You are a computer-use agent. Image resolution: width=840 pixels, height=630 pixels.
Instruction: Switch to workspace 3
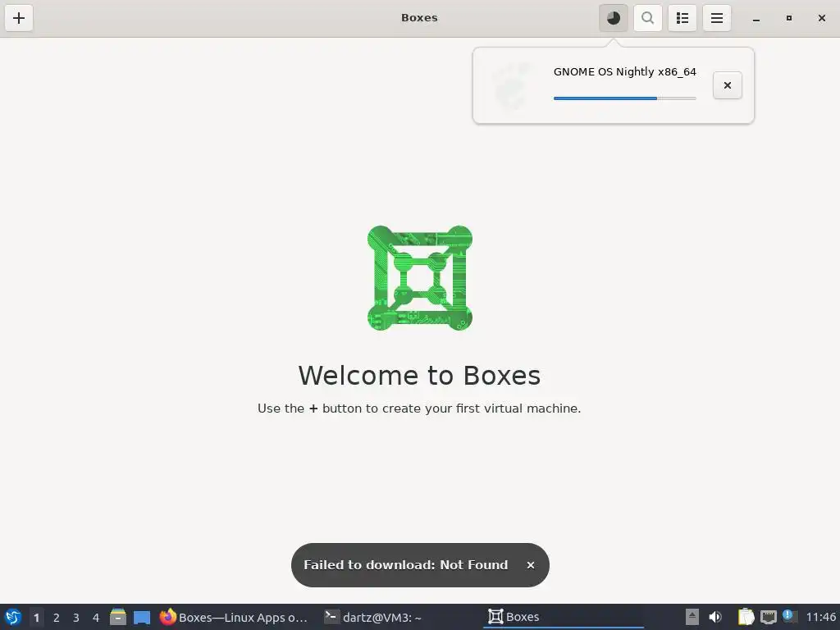76,618
